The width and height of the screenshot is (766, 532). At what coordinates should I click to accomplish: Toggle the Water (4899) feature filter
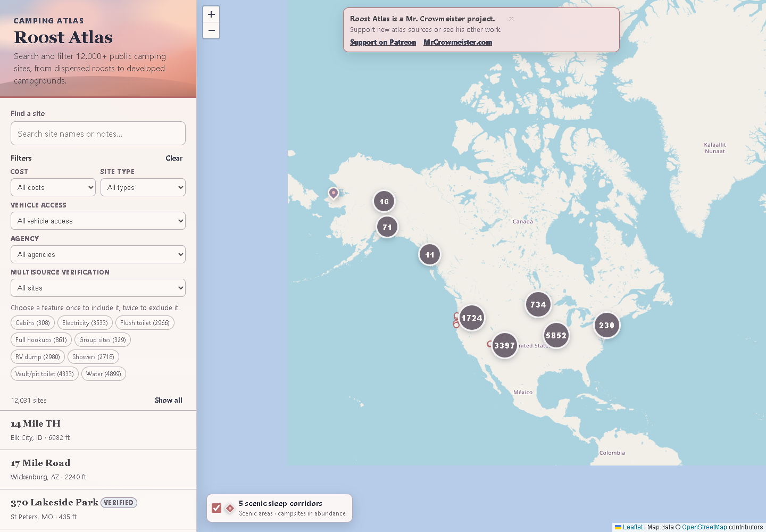[x=104, y=374]
